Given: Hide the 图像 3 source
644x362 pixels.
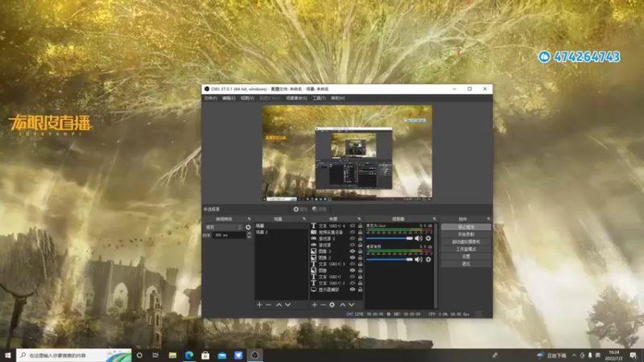Looking at the screenshot, I should (x=353, y=251).
